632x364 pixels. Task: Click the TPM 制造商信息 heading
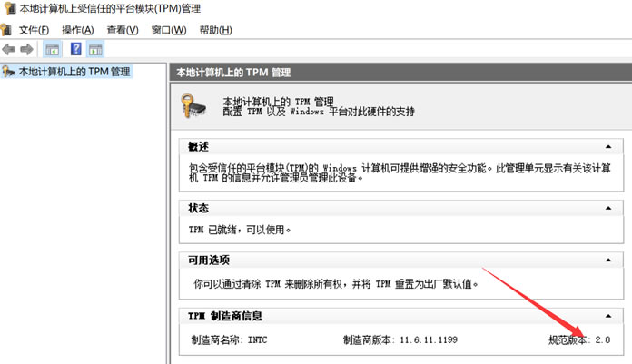225,316
